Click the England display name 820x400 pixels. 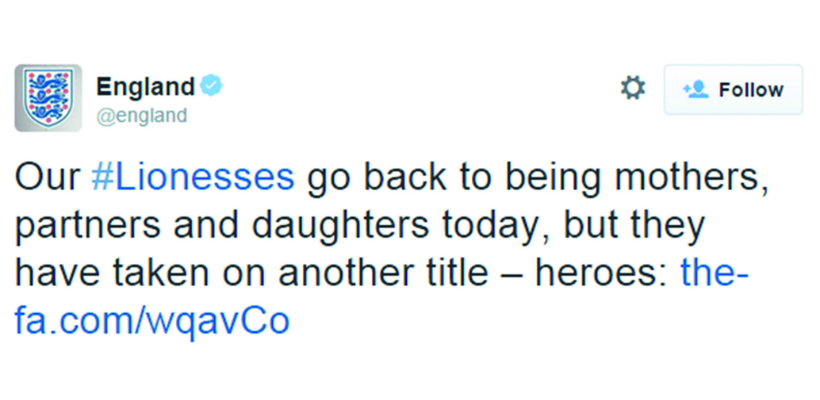pyautogui.click(x=145, y=87)
